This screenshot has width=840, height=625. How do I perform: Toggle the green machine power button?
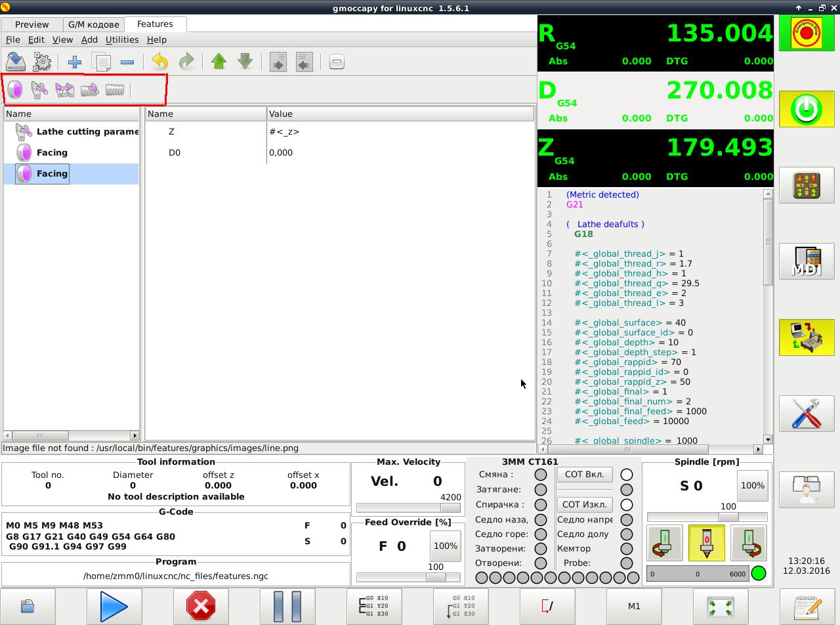tap(807, 109)
